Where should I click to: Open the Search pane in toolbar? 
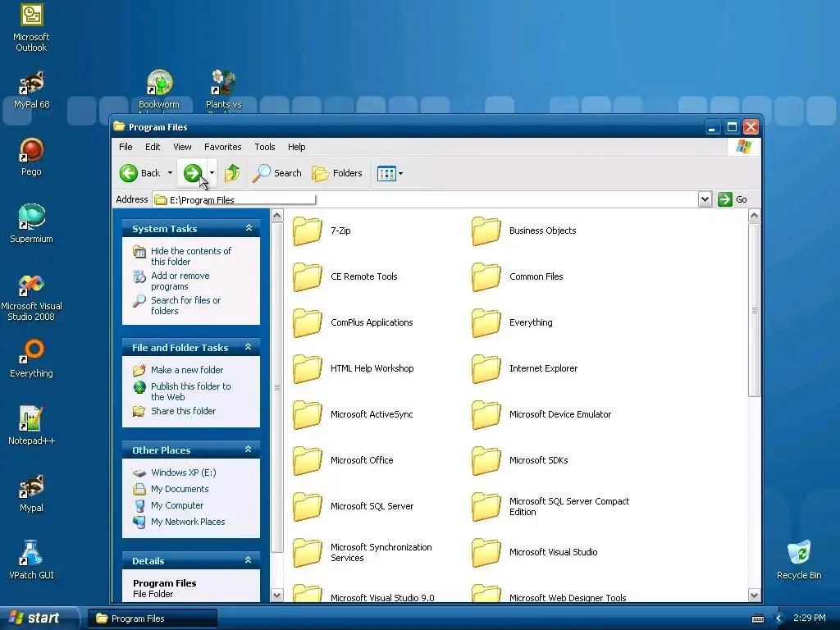(277, 173)
